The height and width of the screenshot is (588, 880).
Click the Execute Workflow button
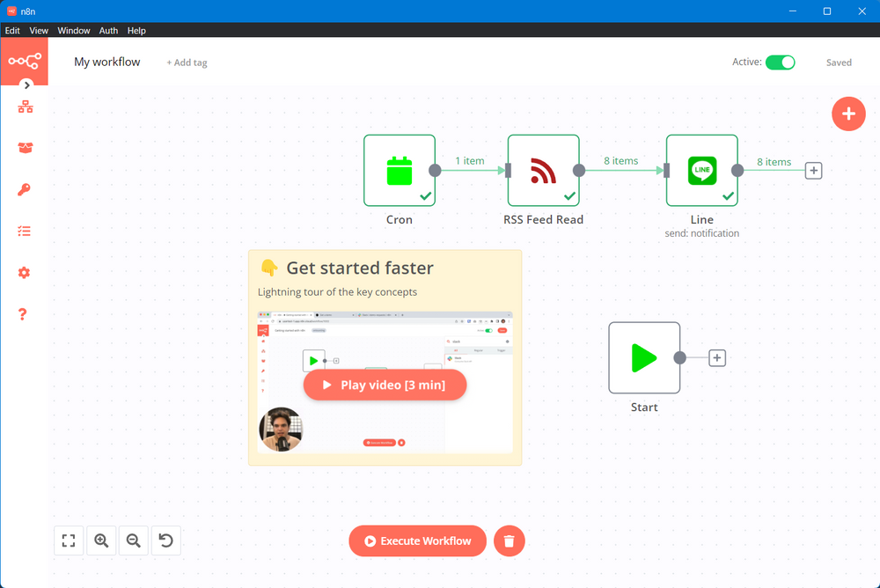(x=418, y=541)
